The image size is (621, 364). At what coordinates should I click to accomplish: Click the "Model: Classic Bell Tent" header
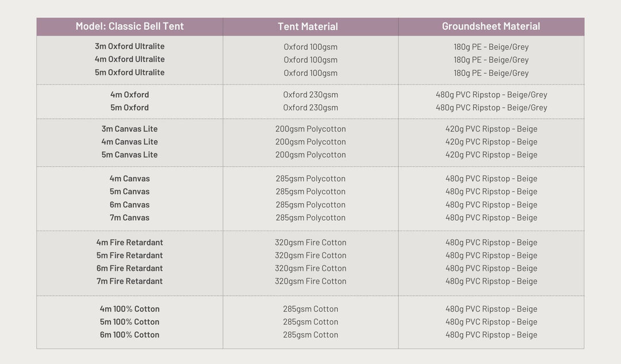pyautogui.click(x=129, y=26)
